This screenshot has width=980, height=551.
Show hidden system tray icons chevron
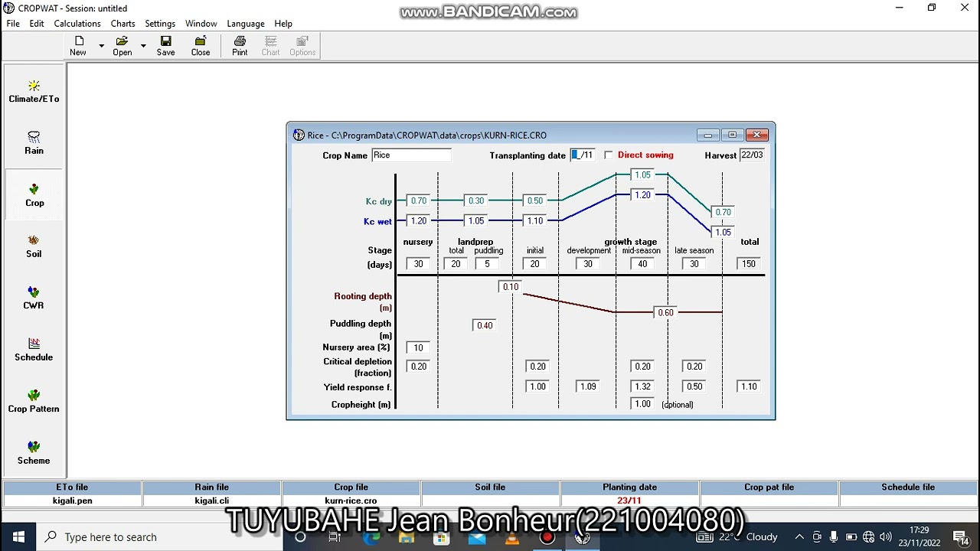tap(799, 537)
